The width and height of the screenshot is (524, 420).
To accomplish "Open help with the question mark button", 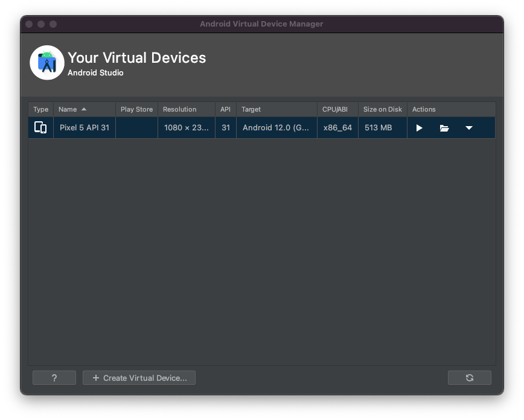I will pyautogui.click(x=54, y=378).
